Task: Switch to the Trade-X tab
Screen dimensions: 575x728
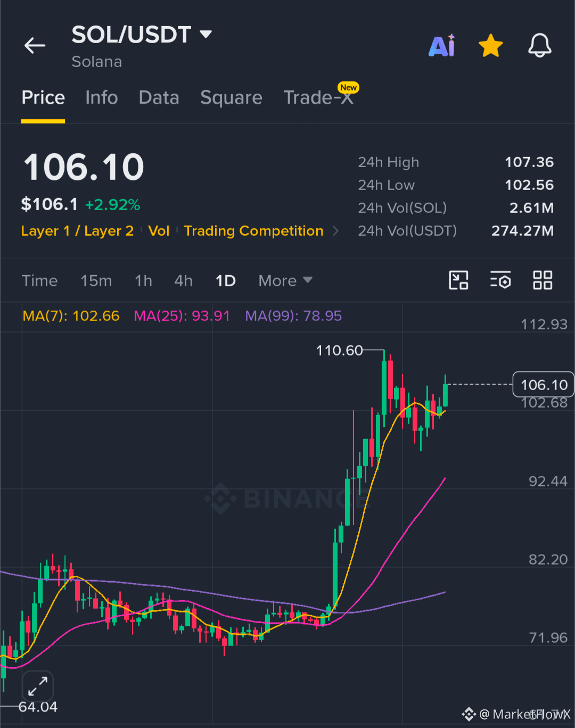Action: coord(318,98)
